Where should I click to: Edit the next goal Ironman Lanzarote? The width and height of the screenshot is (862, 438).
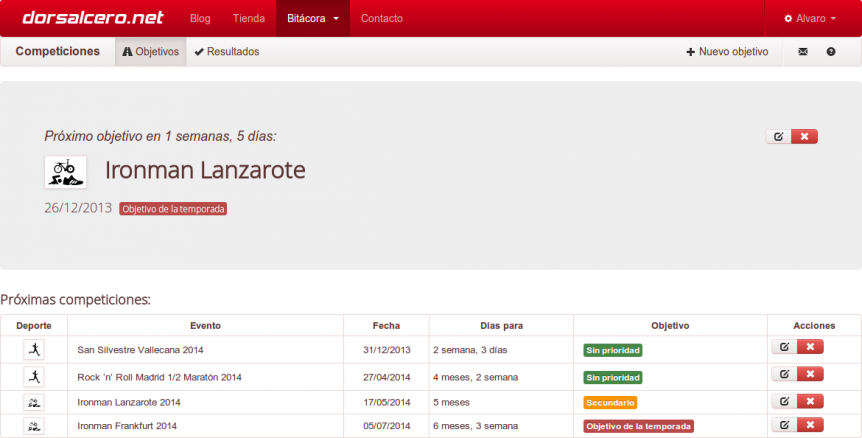pyautogui.click(x=778, y=136)
